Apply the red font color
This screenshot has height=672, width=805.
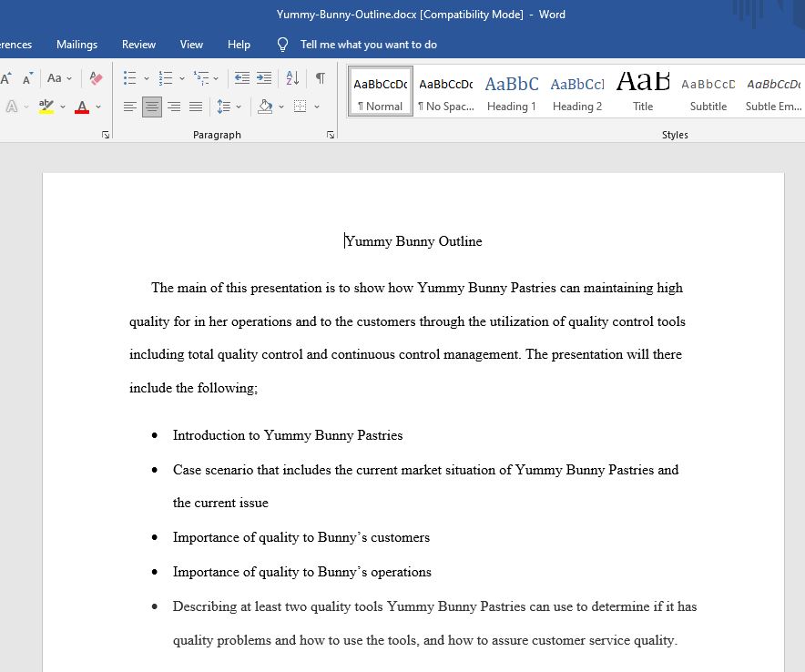[x=82, y=107]
